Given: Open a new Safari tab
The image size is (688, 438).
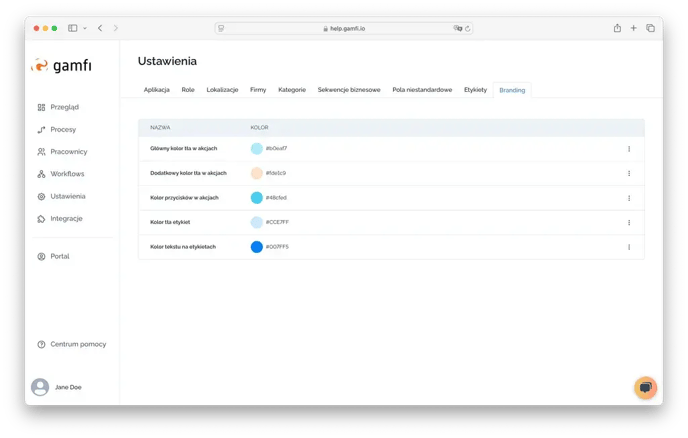Looking at the screenshot, I should tap(634, 28).
